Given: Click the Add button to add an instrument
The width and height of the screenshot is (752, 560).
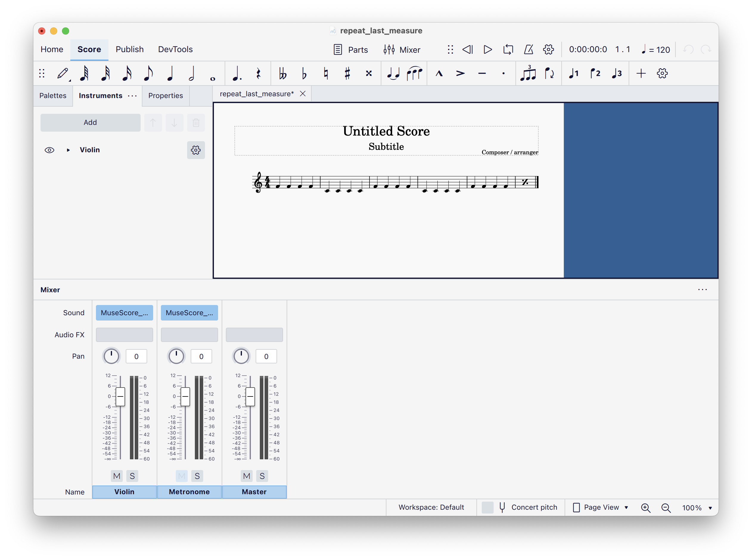Looking at the screenshot, I should click(x=90, y=122).
